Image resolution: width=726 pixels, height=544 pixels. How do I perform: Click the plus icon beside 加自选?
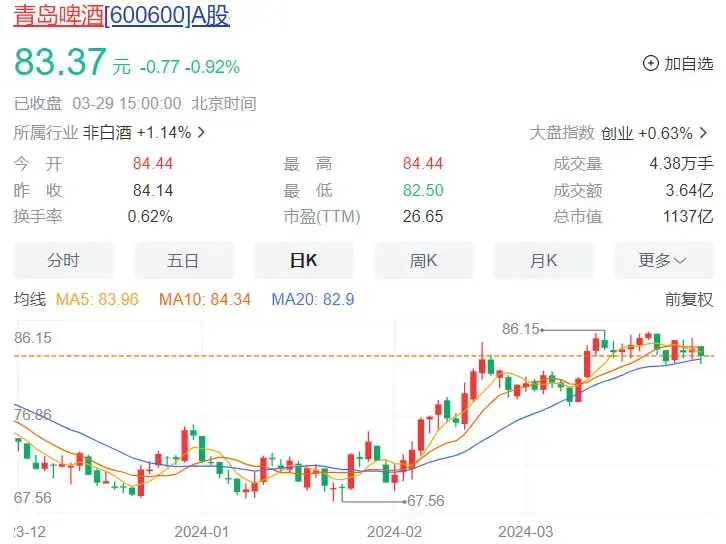[651, 63]
